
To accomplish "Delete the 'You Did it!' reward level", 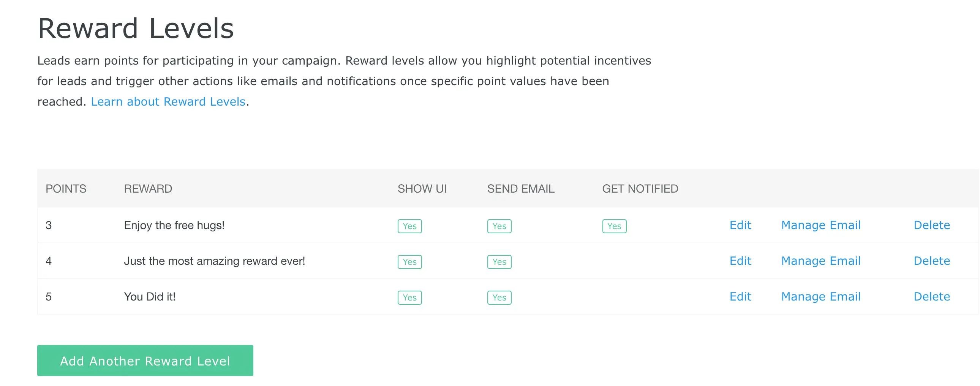I will click(x=931, y=297).
